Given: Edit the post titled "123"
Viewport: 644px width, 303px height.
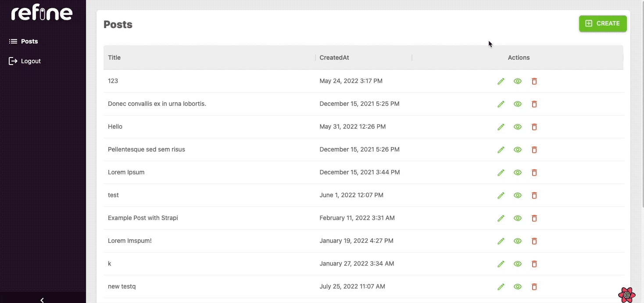Looking at the screenshot, I should coord(501,81).
